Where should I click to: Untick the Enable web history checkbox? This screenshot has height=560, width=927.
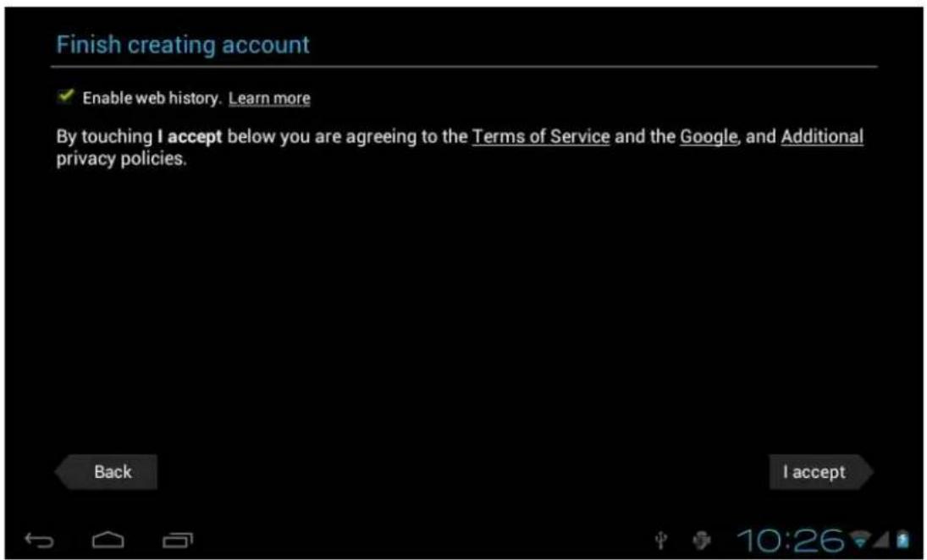point(65,97)
